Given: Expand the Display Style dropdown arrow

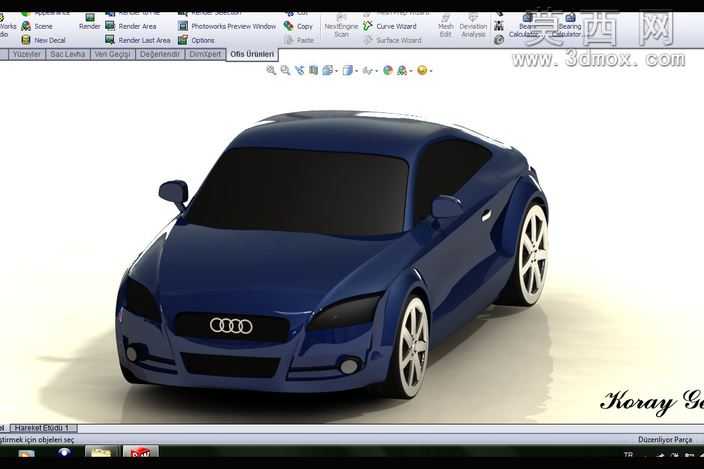Looking at the screenshot, I should [356, 71].
